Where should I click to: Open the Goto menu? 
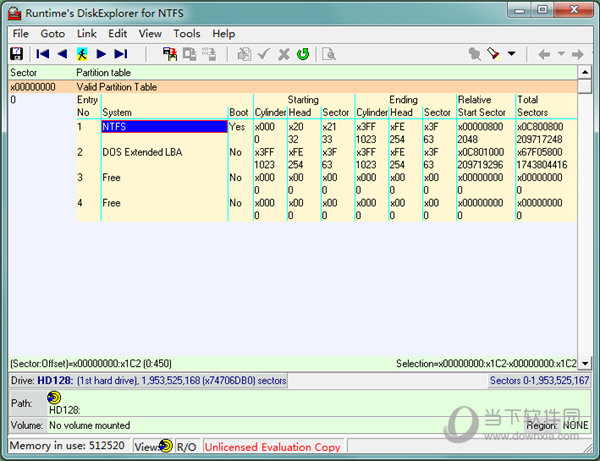point(53,34)
